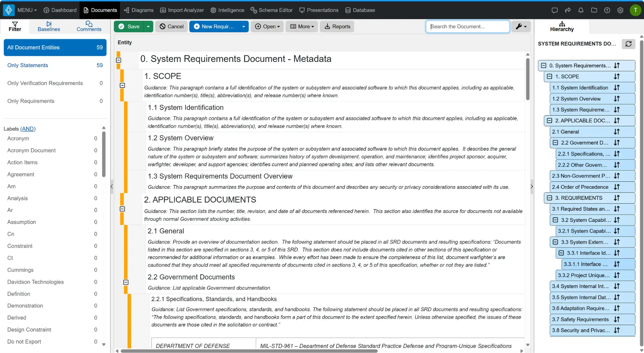Open the folder icon in top bar
Image resolution: width=644 pixels, height=353 pixels.
click(594, 10)
